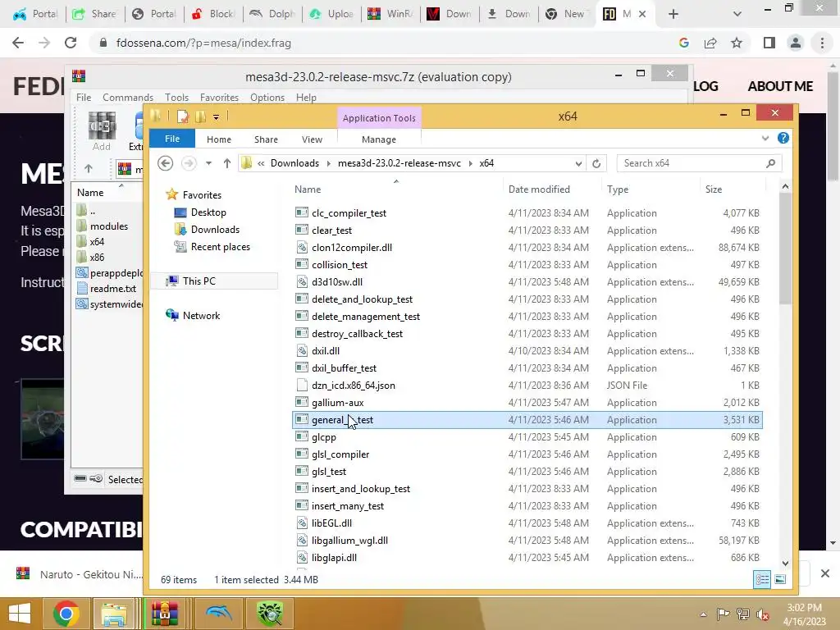The width and height of the screenshot is (840, 630).
Task: Click ABOUT ME link on website
Action: (x=780, y=86)
